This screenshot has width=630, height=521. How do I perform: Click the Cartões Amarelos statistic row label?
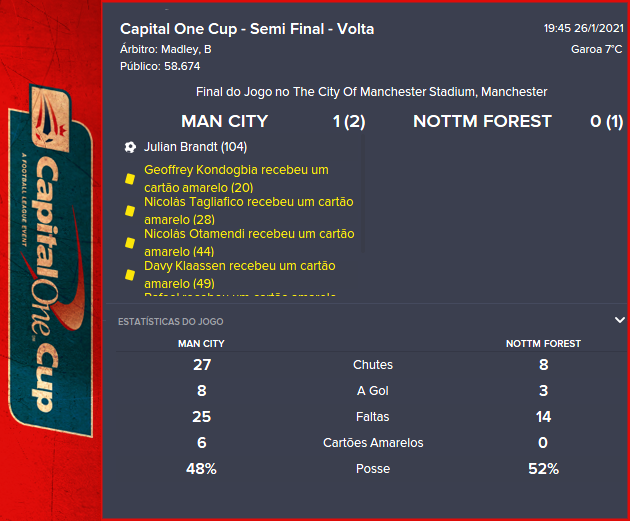[x=373, y=443]
